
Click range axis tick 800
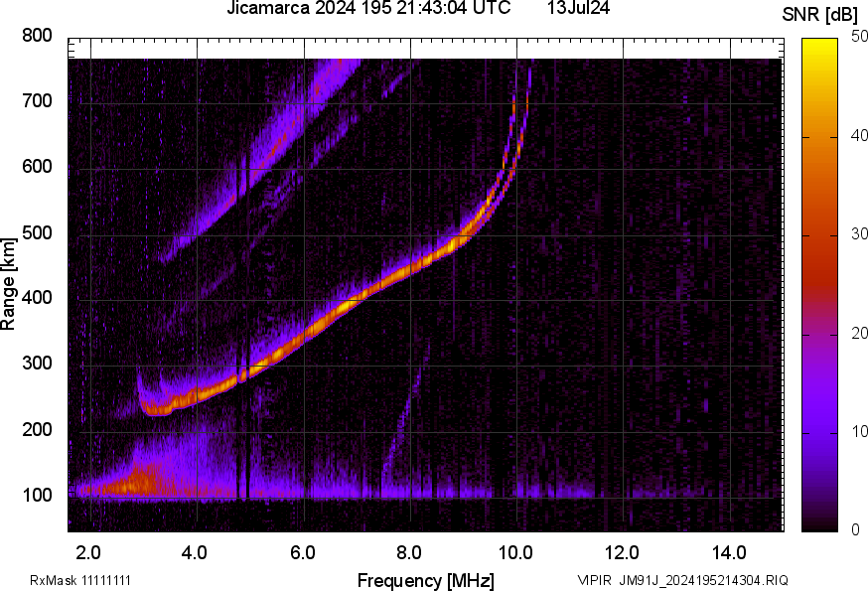(37, 36)
